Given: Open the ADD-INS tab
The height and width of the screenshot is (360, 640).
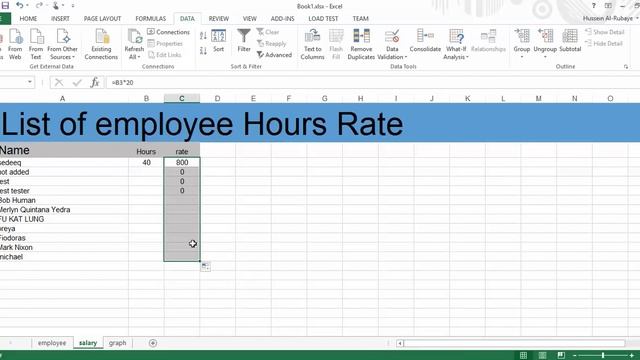Looking at the screenshot, I should [x=282, y=18].
